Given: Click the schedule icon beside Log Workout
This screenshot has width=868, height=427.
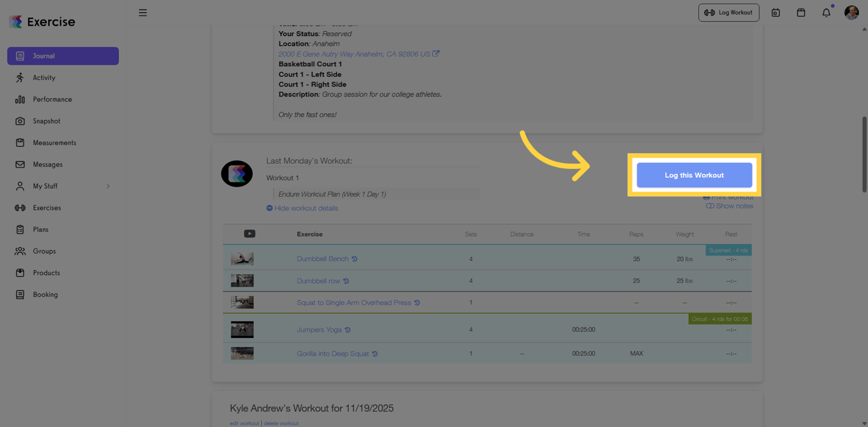Looking at the screenshot, I should pyautogui.click(x=775, y=13).
